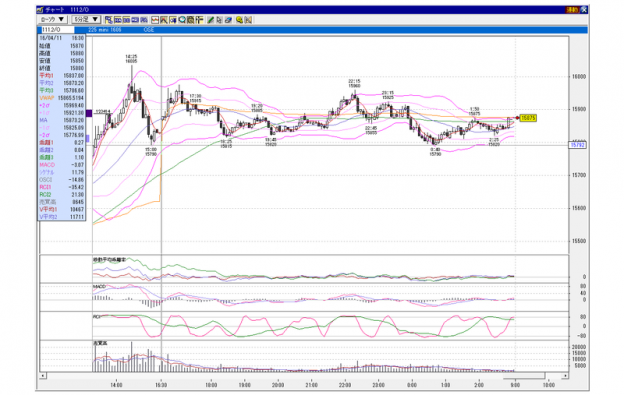Click the right arrow of the horizontal scrollbar
624x395 pixels.
click(565, 375)
